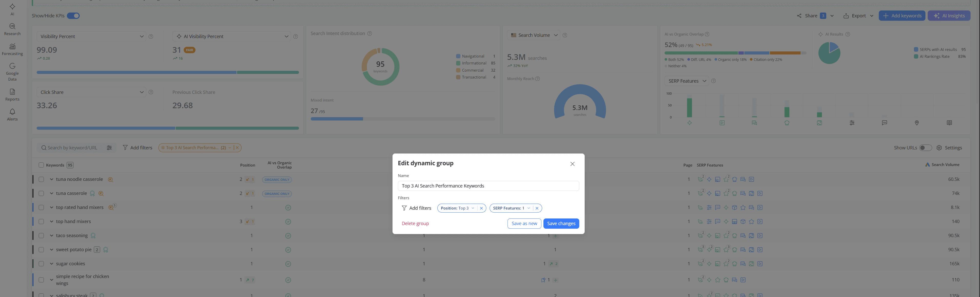Click the AI Results help icon
The width and height of the screenshot is (980, 297).
[x=848, y=34]
